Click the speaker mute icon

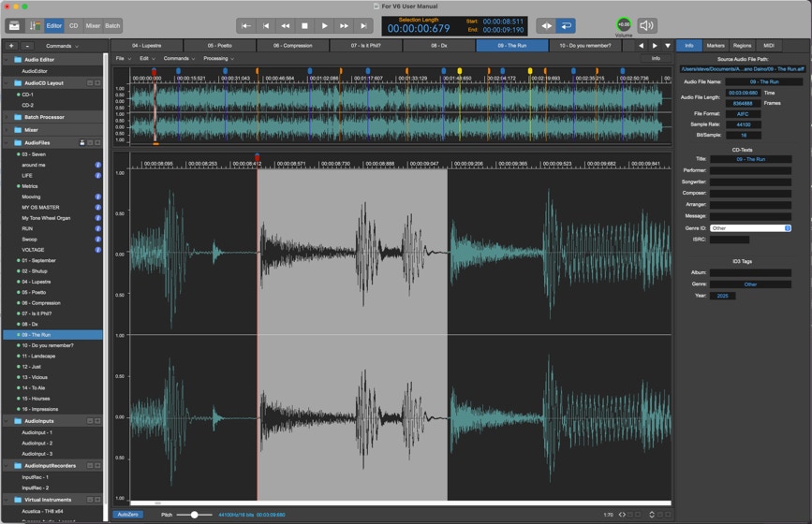tap(646, 25)
